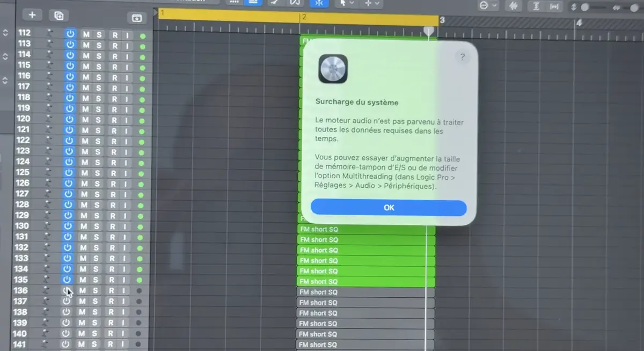Enable input monitoring on track 133
644x351 pixels.
[x=126, y=259]
